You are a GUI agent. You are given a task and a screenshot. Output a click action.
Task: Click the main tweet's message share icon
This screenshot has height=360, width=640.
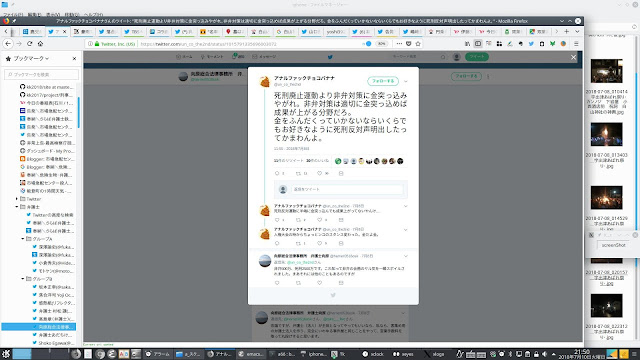tap(341, 173)
